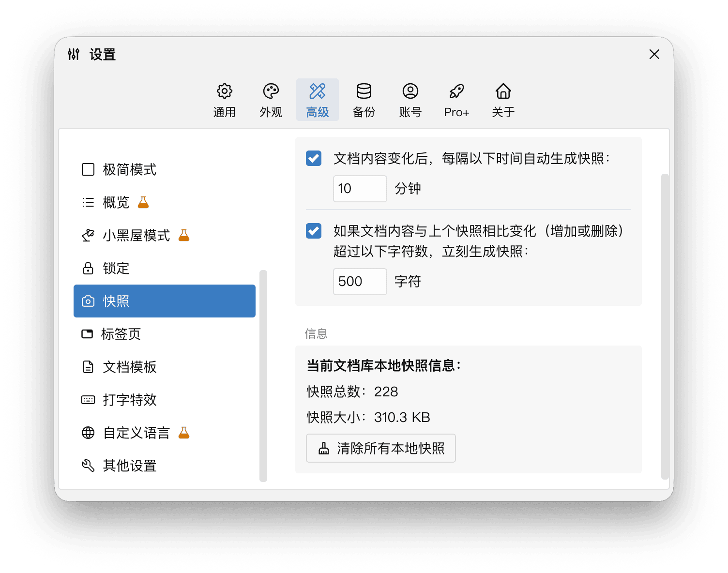
Task: Select 小黑屋模式 in the sidebar
Action: point(136,236)
